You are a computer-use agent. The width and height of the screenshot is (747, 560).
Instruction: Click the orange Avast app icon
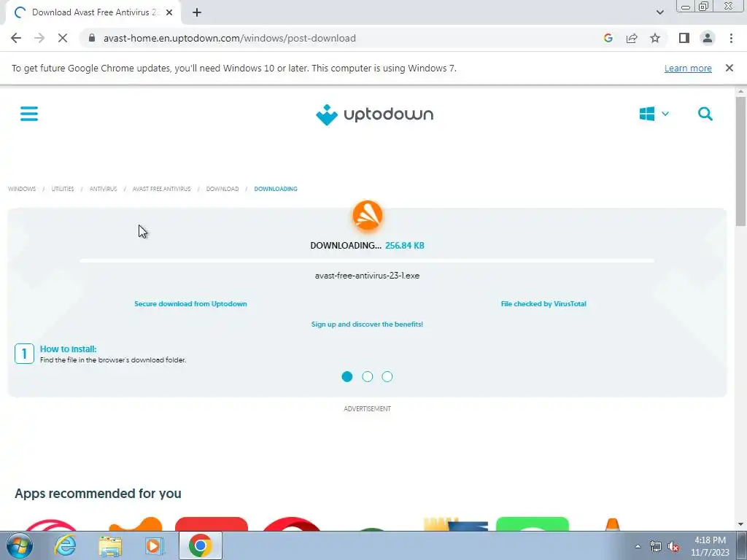point(368,215)
